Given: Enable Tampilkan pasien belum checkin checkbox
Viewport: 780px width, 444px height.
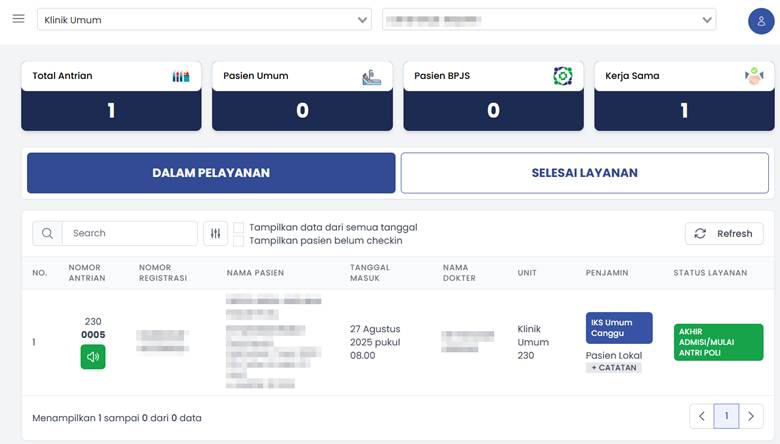Looking at the screenshot, I should point(239,241).
